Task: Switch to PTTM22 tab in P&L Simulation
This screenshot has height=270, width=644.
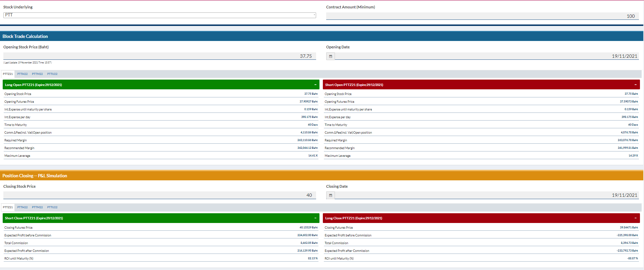Action: click(x=37, y=207)
